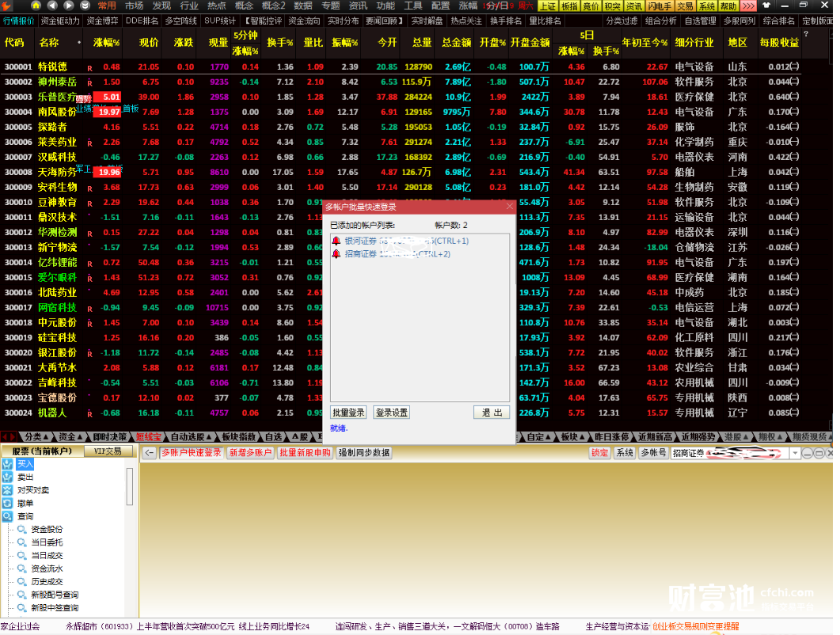Click the magnifier icon beside 资金股份
The height and width of the screenshot is (635, 840).
click(22, 530)
